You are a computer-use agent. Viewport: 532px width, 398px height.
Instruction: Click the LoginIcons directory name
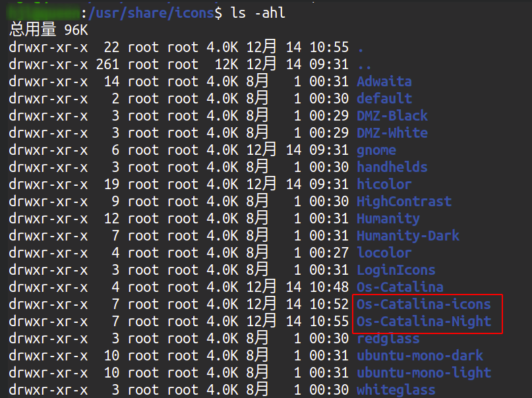point(396,270)
